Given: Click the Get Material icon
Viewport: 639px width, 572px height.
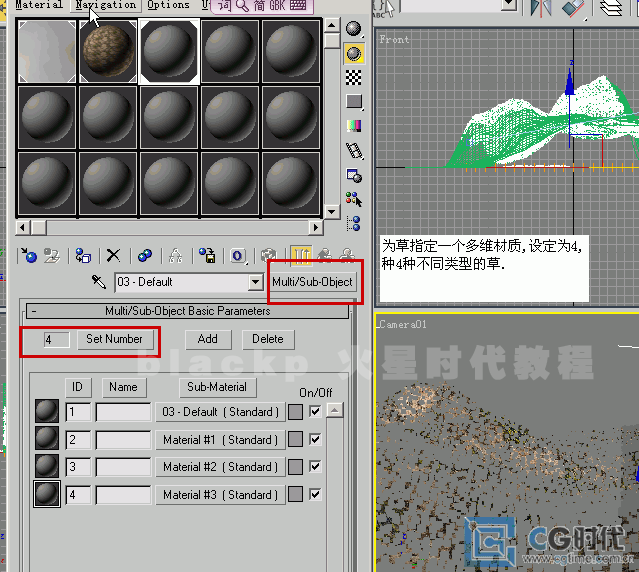Looking at the screenshot, I should pyautogui.click(x=29, y=256).
